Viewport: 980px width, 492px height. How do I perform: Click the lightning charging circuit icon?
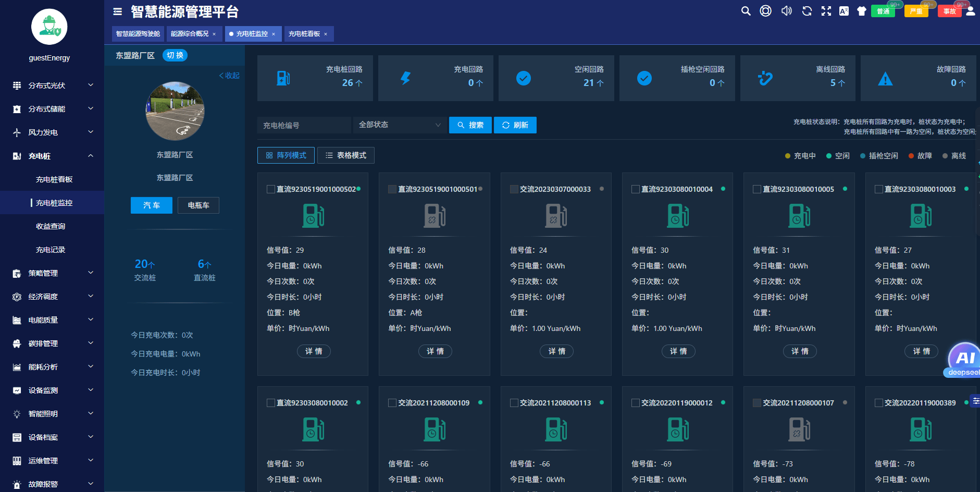405,78
